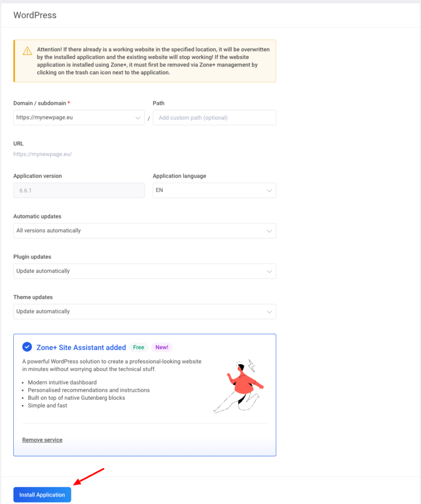Expand the Application language dropdown

[214, 190]
